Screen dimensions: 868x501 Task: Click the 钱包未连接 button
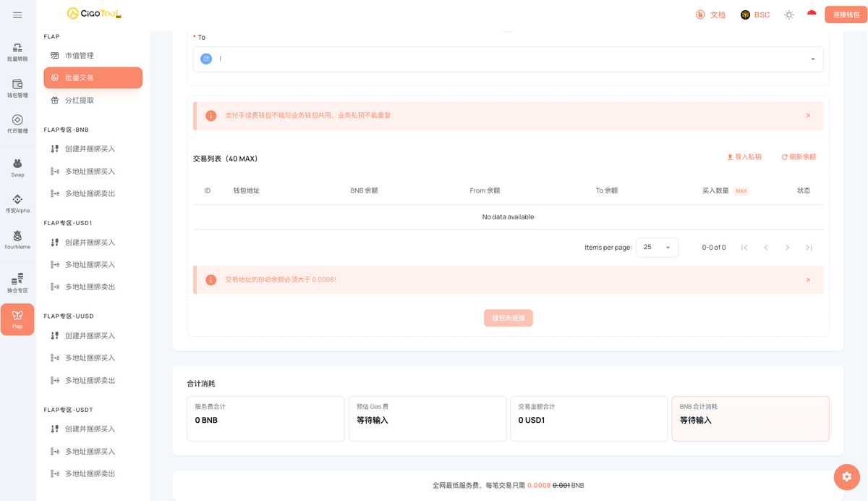[x=509, y=318]
